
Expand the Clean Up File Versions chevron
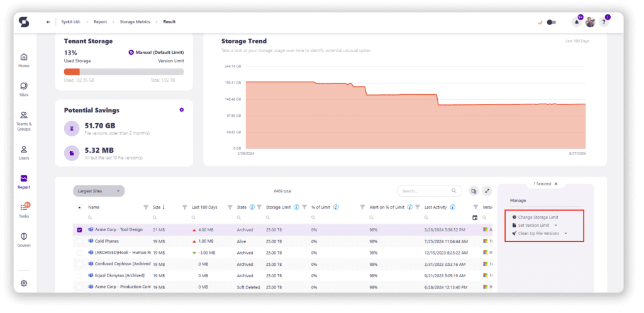565,233
